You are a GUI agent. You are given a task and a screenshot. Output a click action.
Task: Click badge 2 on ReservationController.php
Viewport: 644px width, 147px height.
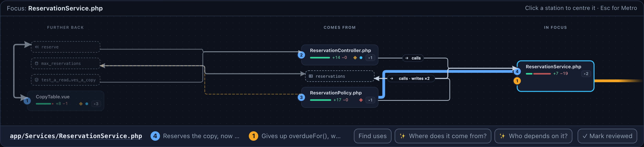click(x=301, y=55)
